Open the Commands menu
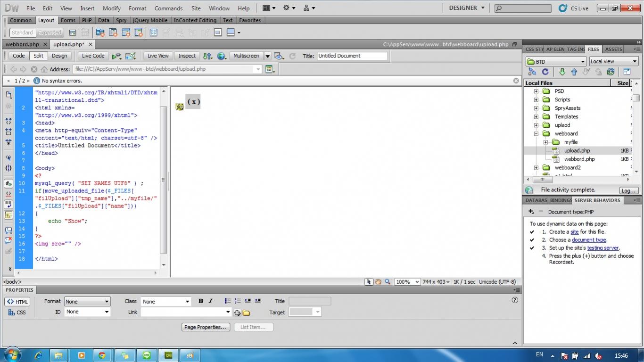 point(168,8)
